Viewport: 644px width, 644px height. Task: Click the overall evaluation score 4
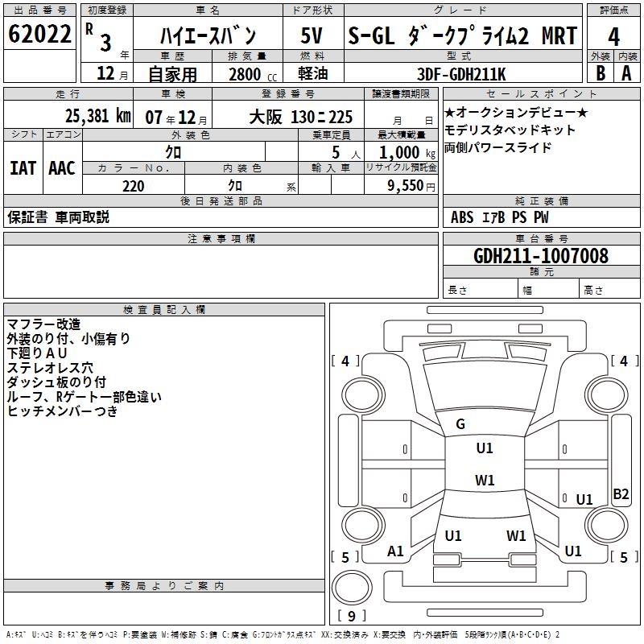[x=613, y=36]
